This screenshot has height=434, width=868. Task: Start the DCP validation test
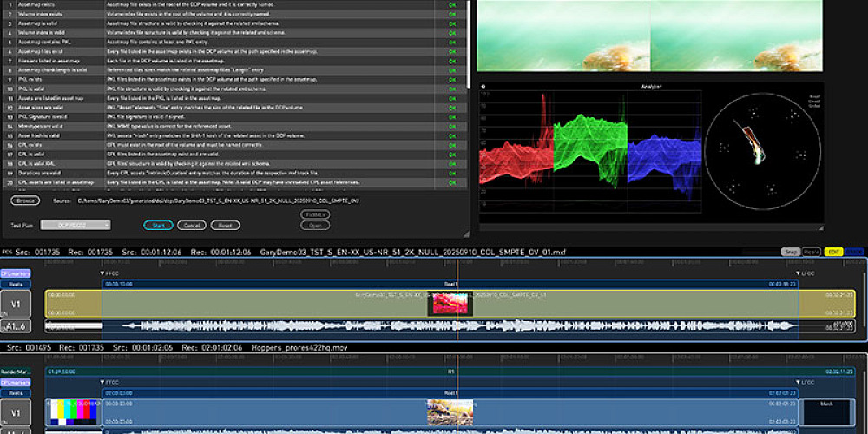158,225
